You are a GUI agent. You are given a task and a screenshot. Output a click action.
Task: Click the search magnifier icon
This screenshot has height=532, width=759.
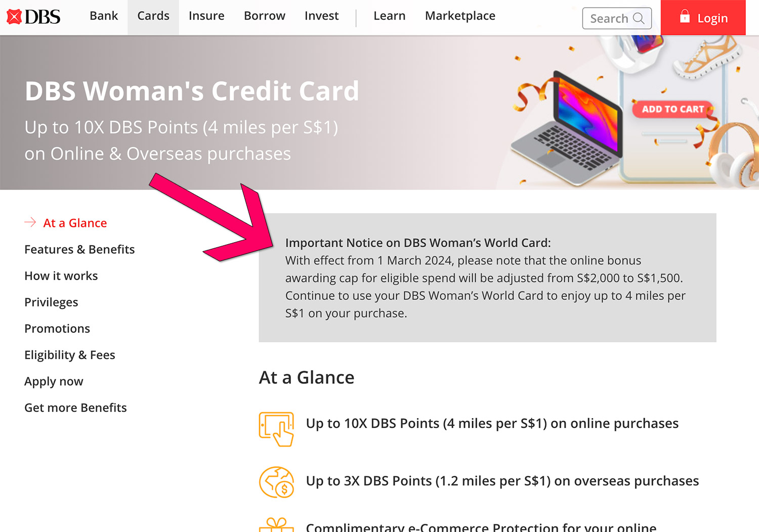pos(639,19)
